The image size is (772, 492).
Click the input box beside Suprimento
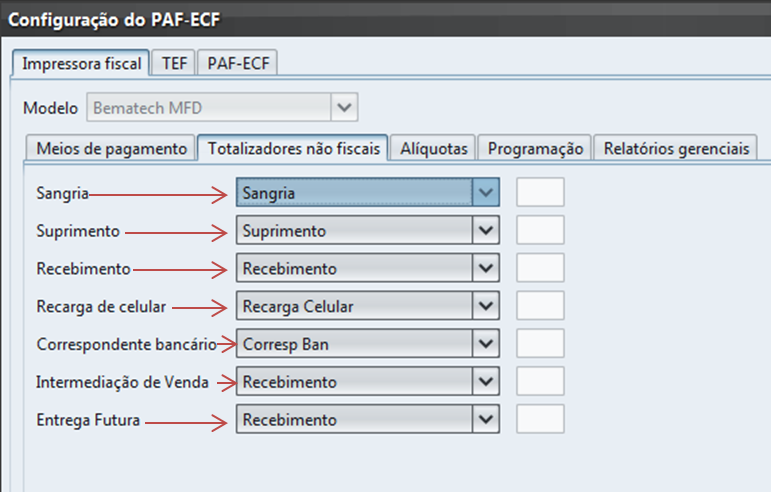click(540, 231)
